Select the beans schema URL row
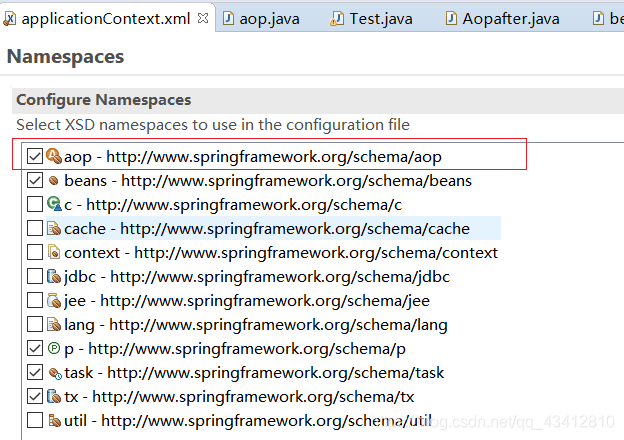This screenshot has height=440, width=624. point(268,181)
